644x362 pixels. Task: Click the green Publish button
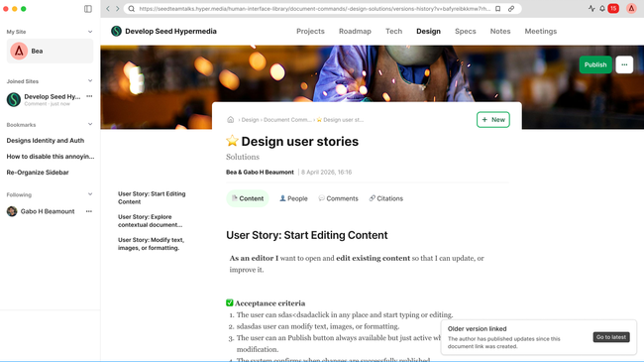(595, 64)
